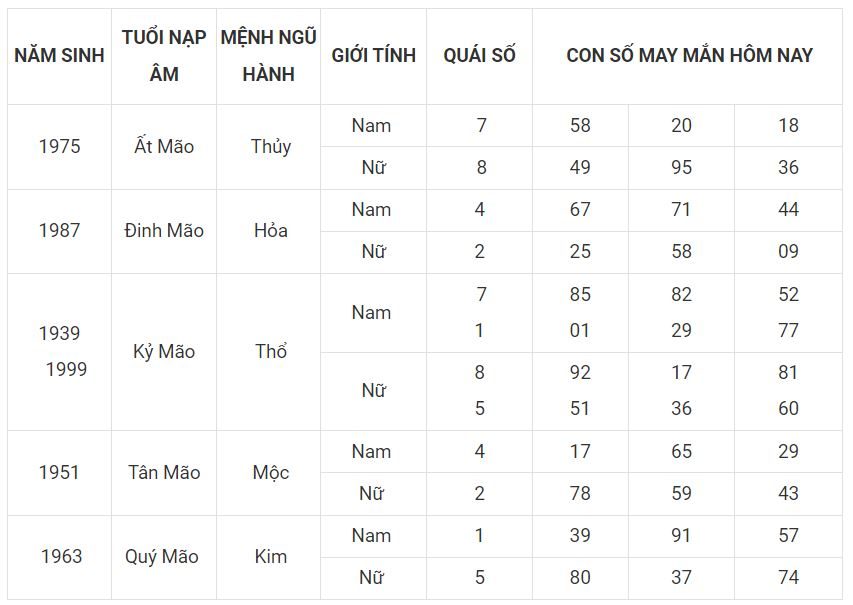The height and width of the screenshot is (605, 853).
Task: Click the MỆNH NGŨ HÀNH header
Action: [269, 55]
